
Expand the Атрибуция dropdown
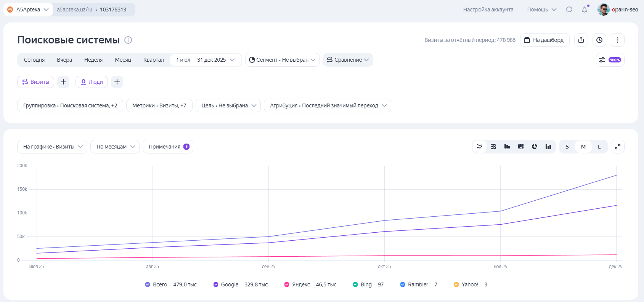327,105
